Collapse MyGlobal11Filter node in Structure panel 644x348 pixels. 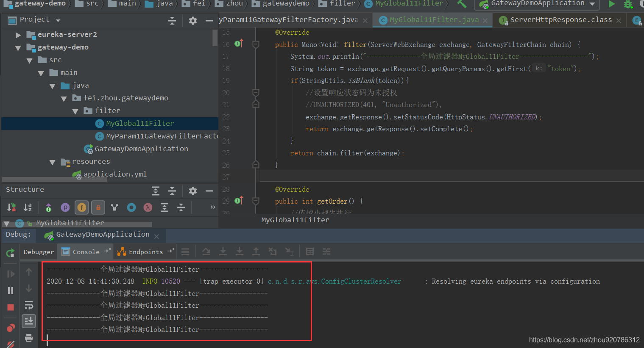6,224
